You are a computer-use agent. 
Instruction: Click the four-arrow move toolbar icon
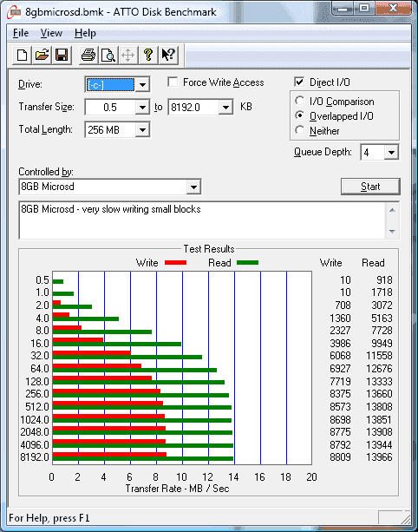127,55
